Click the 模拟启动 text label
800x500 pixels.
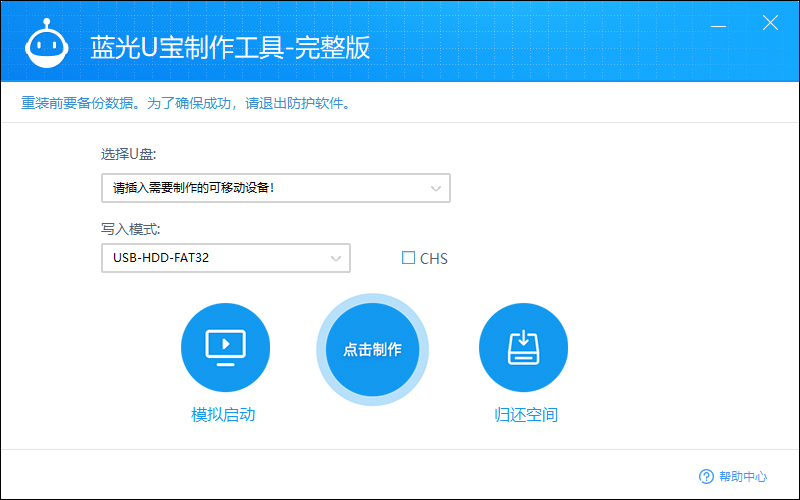(223, 415)
